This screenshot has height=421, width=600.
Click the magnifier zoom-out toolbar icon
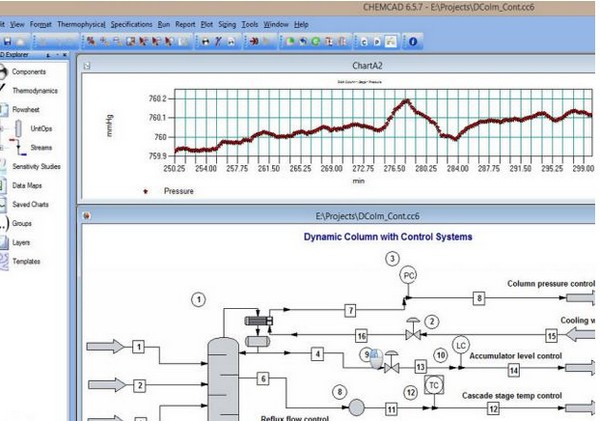coord(117,41)
